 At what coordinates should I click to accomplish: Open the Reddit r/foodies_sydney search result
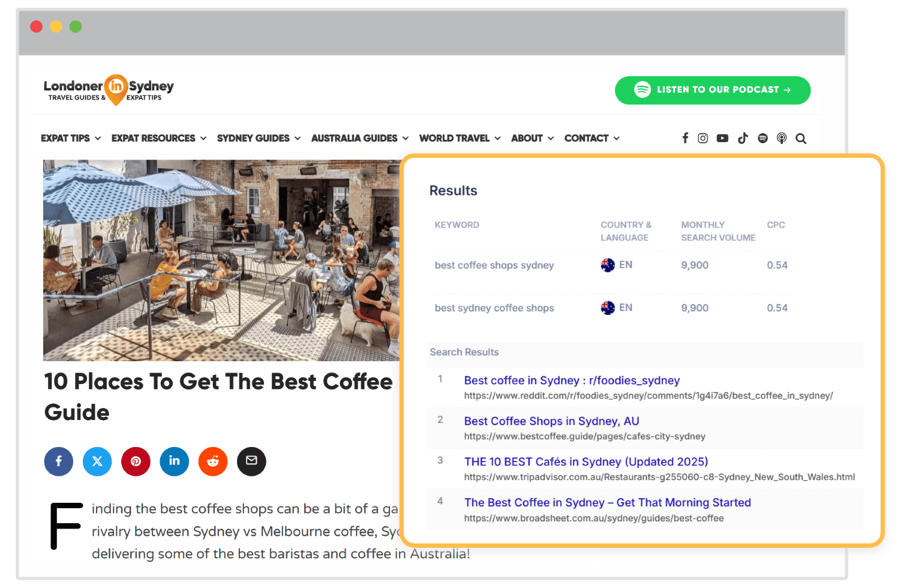click(571, 380)
